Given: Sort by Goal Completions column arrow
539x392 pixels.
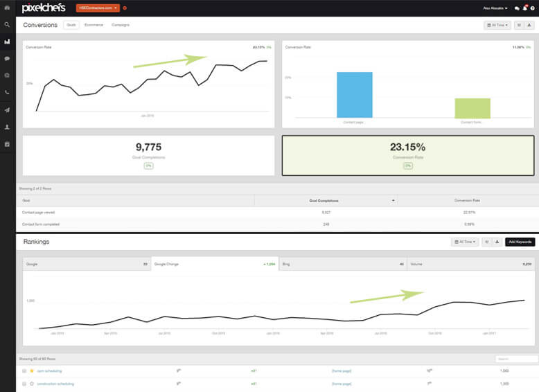Looking at the screenshot, I should tap(393, 201).
